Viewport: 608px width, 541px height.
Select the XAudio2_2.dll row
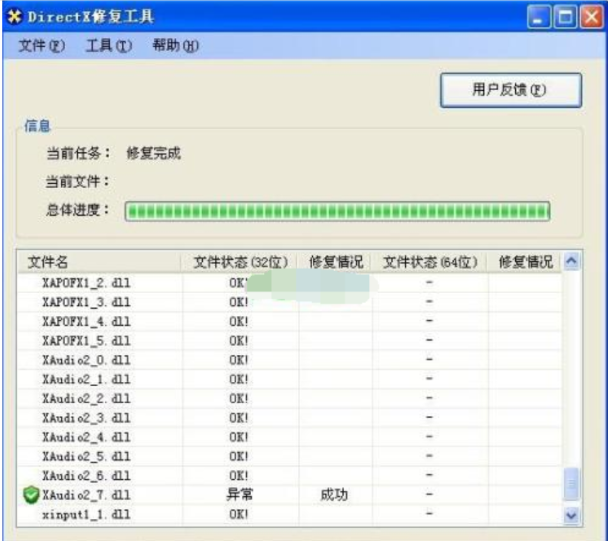click(x=289, y=399)
